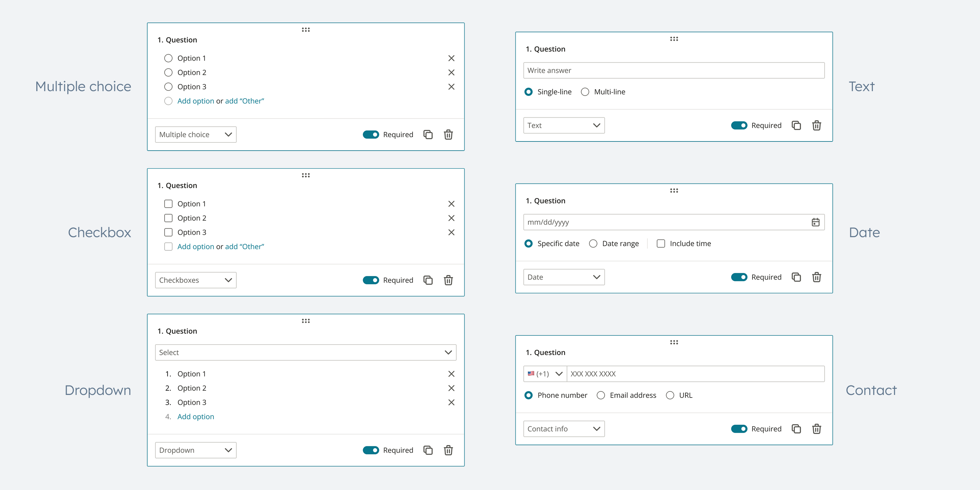Toggle Required switch in Dropdown card
980x490 pixels.
[370, 450]
